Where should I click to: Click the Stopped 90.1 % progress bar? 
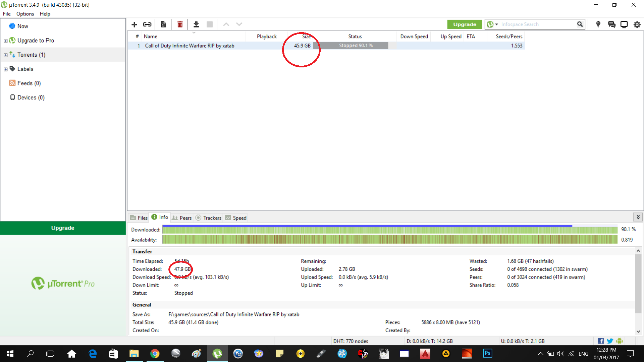click(x=355, y=46)
